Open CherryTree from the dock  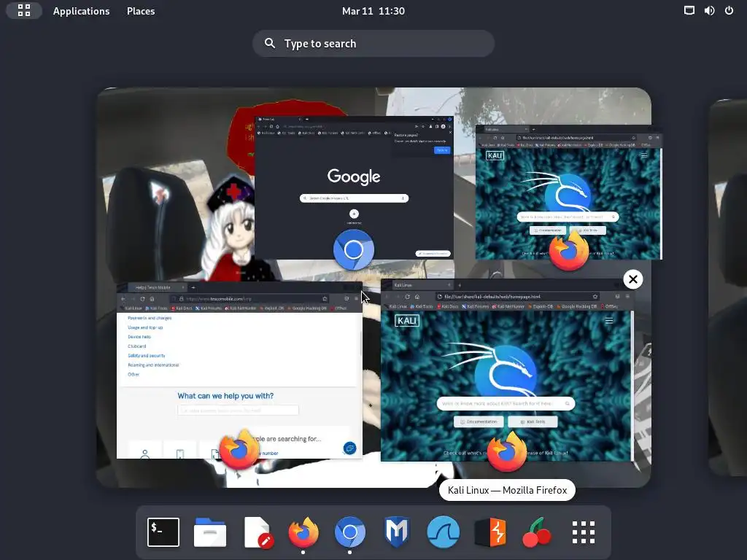[537, 532]
